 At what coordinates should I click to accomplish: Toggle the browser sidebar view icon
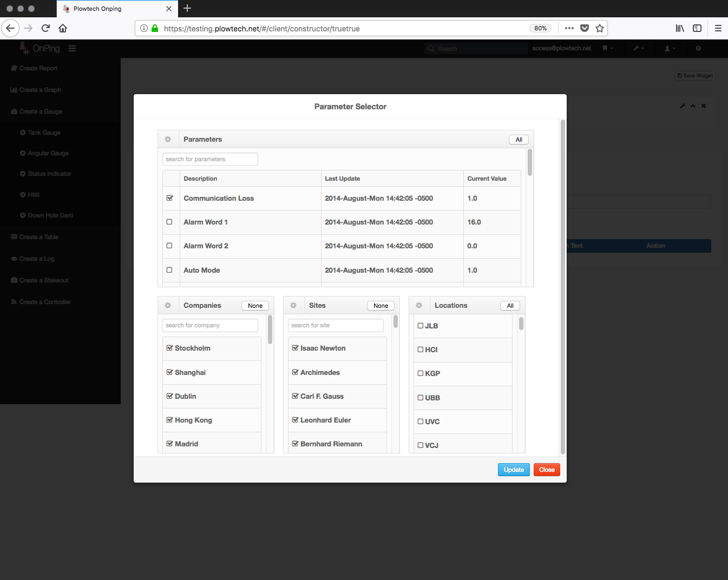[x=697, y=28]
